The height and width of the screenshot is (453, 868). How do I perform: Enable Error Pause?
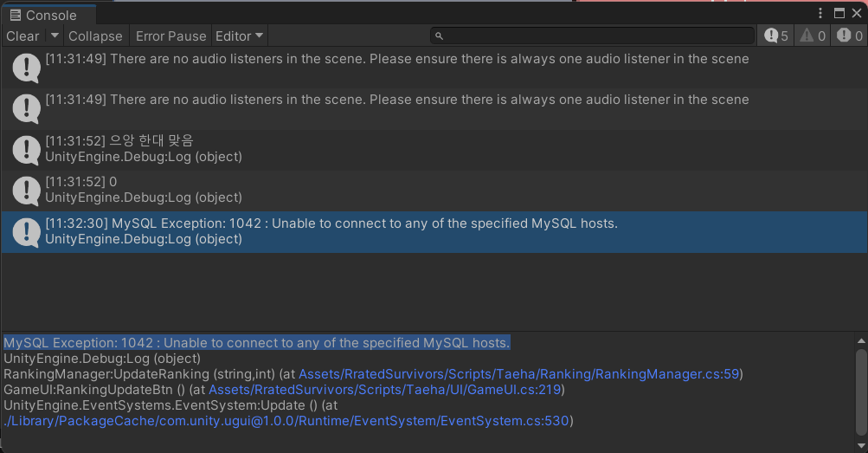pyautogui.click(x=170, y=36)
